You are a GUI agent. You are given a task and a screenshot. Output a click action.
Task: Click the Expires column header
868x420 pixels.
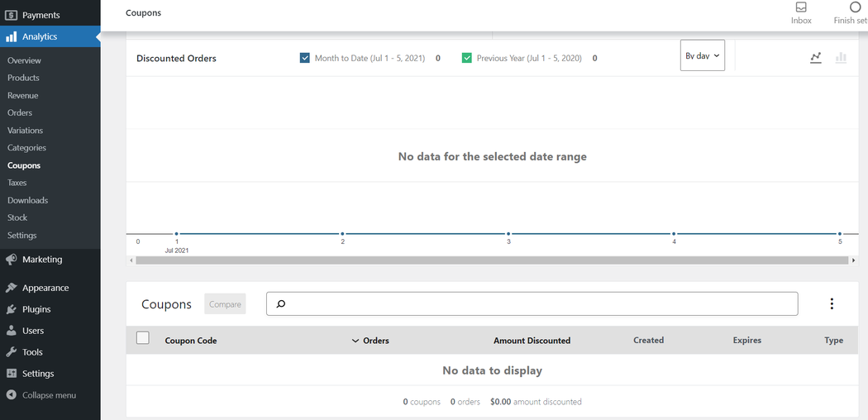(746, 341)
